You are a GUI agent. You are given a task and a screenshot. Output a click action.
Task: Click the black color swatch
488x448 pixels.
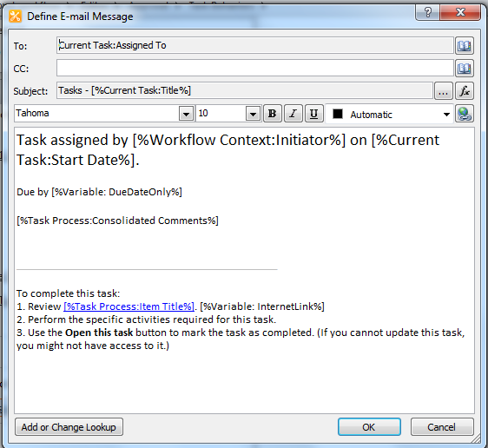pos(338,114)
